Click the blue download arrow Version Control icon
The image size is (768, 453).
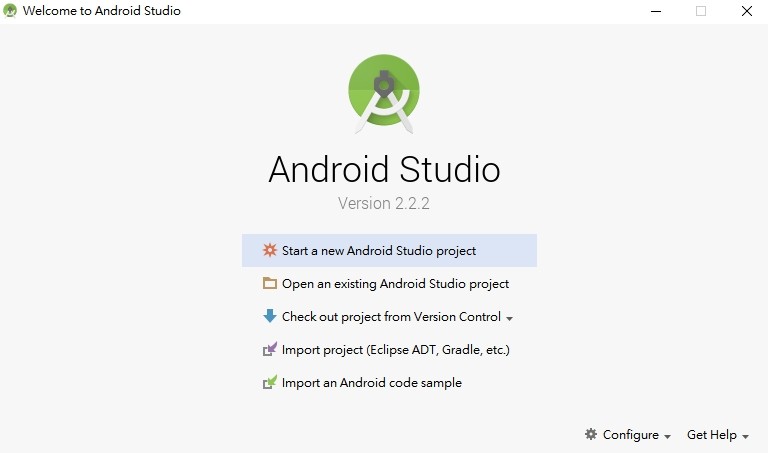point(269,316)
